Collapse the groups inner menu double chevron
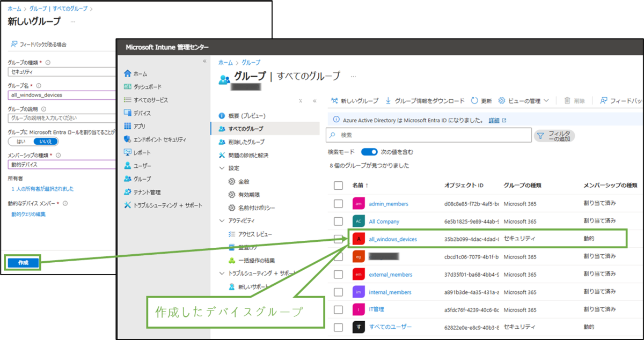 pos(314,101)
